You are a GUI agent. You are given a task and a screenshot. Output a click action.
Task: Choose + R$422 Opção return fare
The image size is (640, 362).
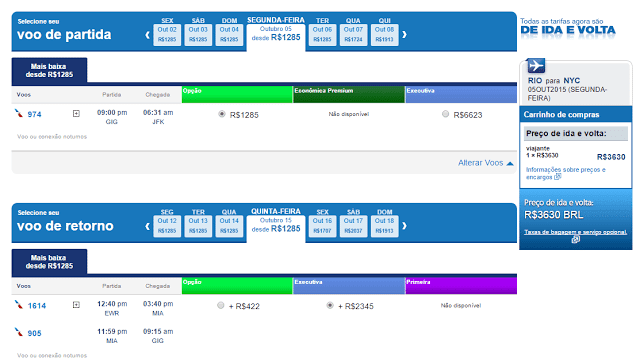pyautogui.click(x=220, y=305)
